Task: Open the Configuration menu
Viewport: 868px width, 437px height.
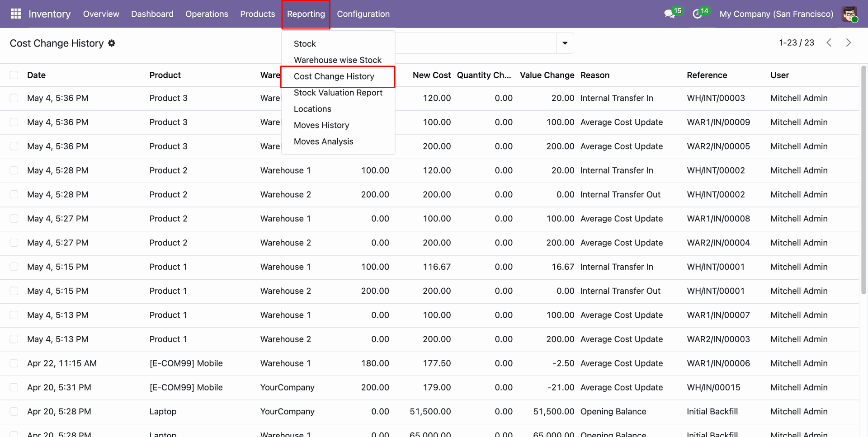Action: tap(363, 14)
